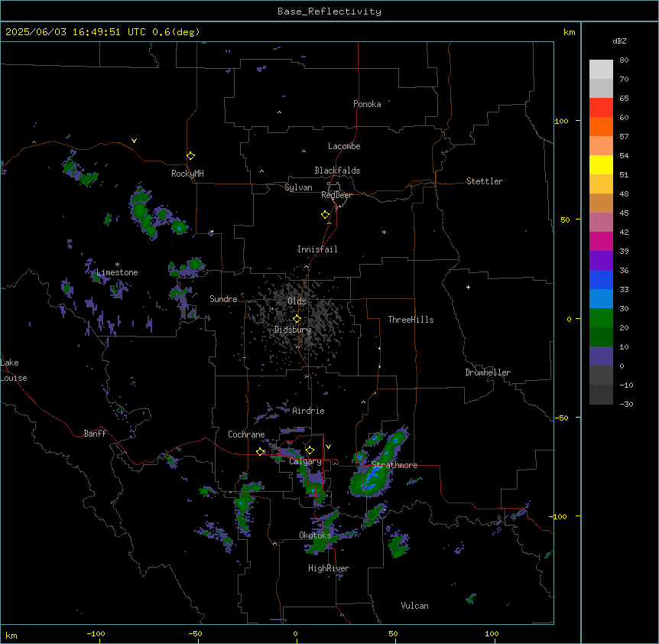Screen dimensions: 659x644
Task: Click the -30 value on dBZ legend
Action: (626, 404)
